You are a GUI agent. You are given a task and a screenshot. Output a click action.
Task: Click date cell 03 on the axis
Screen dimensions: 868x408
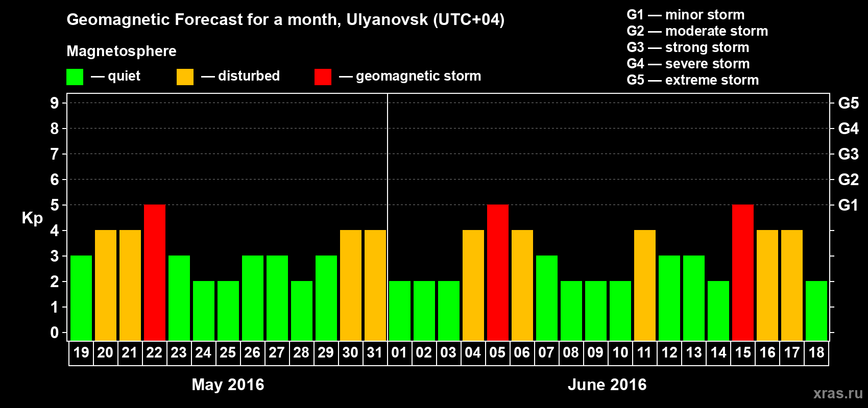pyautogui.click(x=449, y=353)
